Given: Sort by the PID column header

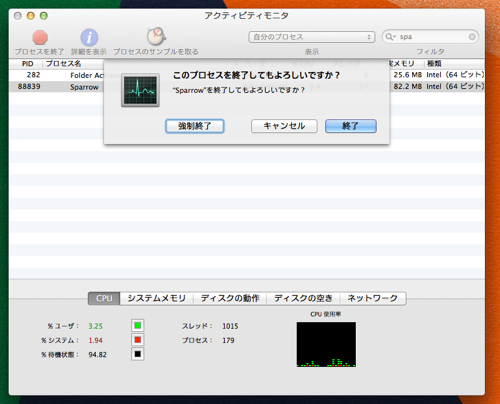Looking at the screenshot, I should pos(27,64).
